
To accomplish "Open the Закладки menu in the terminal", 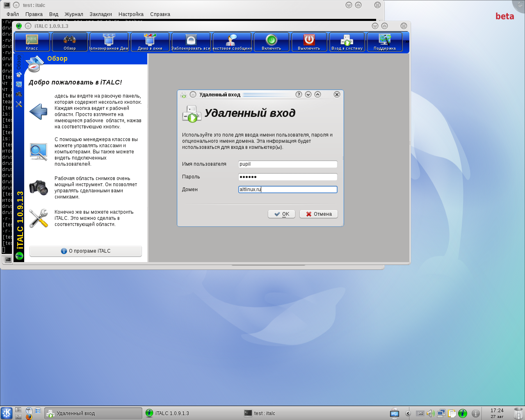I will click(x=100, y=14).
